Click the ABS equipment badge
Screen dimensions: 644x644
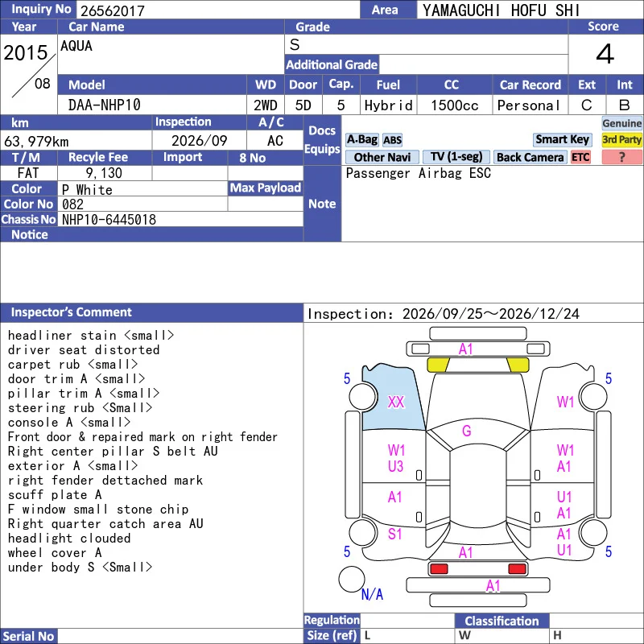392,140
